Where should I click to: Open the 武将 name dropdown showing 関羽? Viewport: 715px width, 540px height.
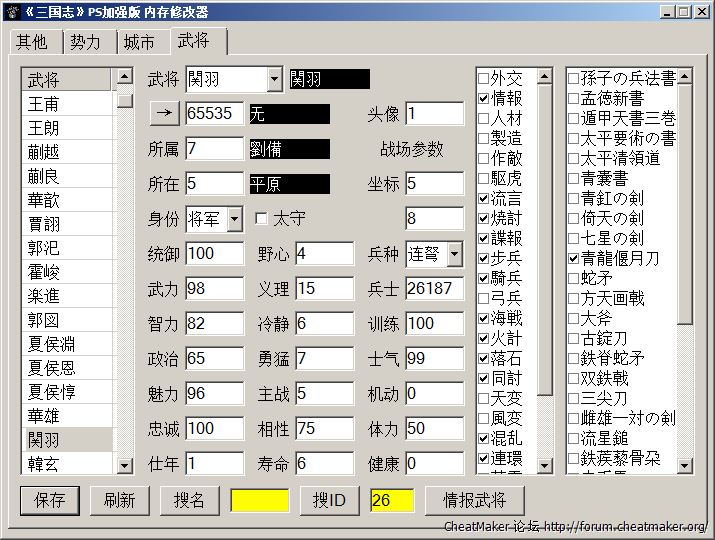275,79
